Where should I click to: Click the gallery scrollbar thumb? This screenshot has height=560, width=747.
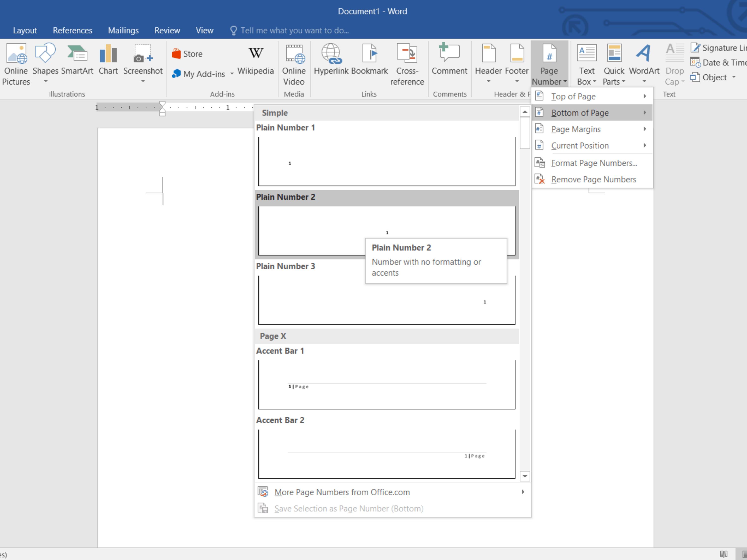[x=525, y=133]
